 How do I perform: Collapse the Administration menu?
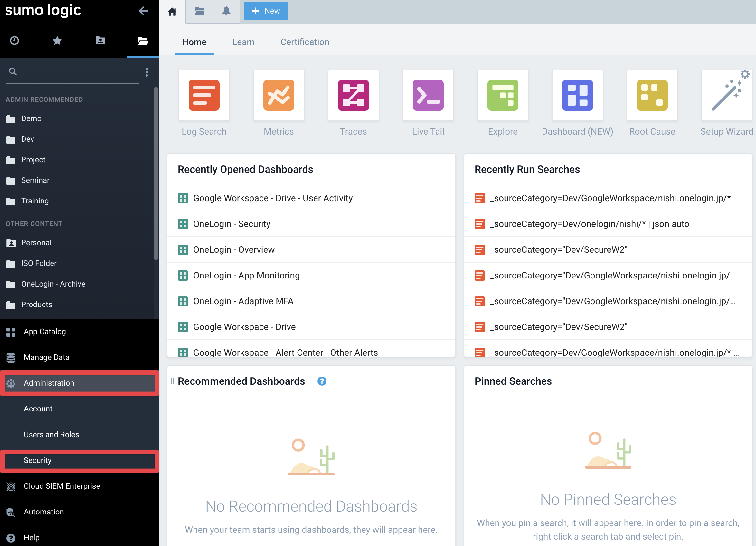(x=79, y=383)
